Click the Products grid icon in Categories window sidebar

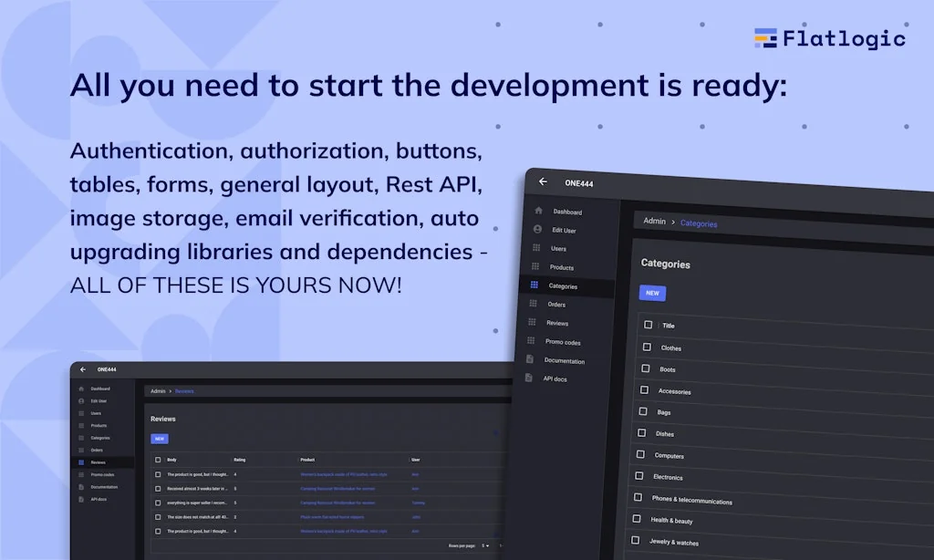(535, 266)
